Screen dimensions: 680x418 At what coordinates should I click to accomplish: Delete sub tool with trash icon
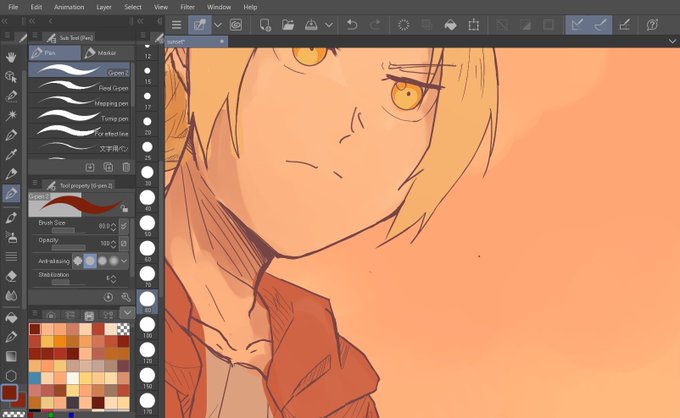coord(126,167)
